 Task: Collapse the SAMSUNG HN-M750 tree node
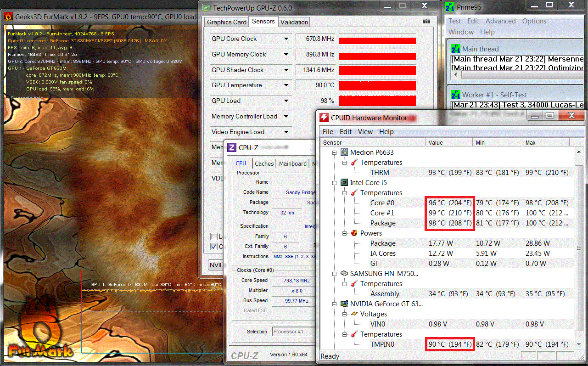point(334,274)
